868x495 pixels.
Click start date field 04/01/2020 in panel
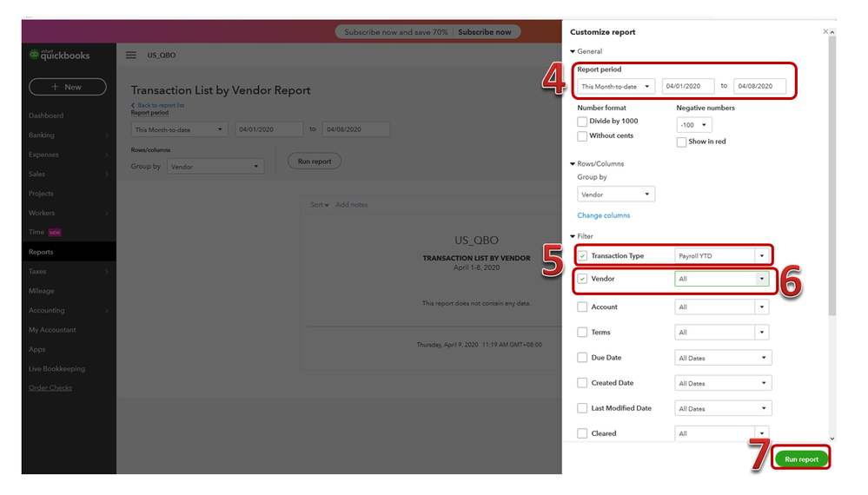click(688, 86)
